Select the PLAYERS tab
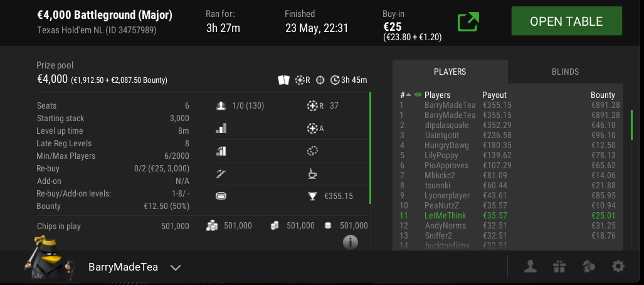Viewport: 644px width, 285px height. point(450,72)
